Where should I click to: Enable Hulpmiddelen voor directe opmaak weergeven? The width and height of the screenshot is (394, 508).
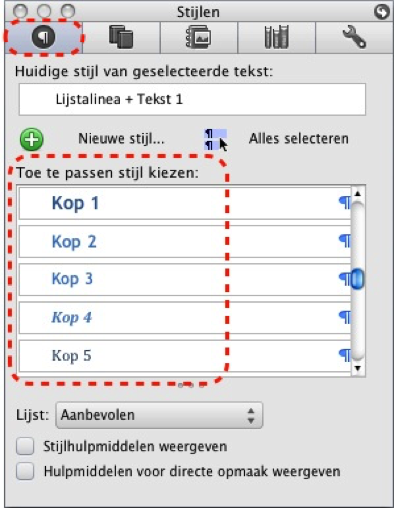click(25, 471)
